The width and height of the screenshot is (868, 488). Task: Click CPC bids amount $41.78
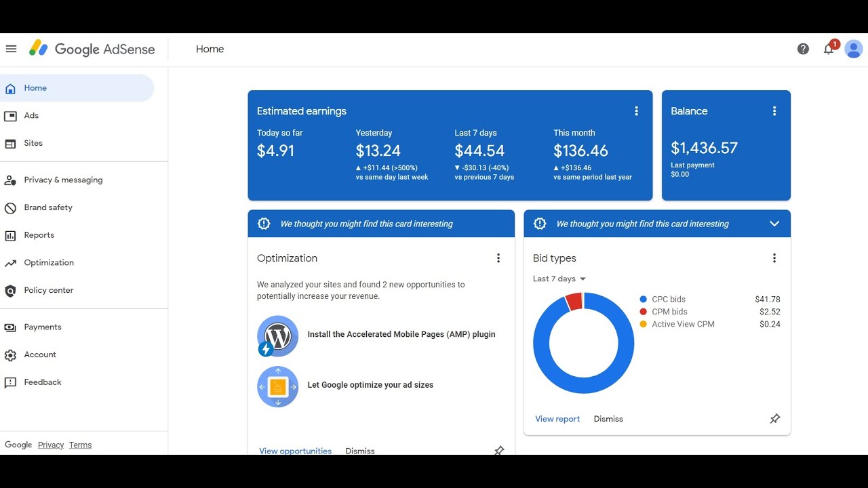[x=768, y=299]
